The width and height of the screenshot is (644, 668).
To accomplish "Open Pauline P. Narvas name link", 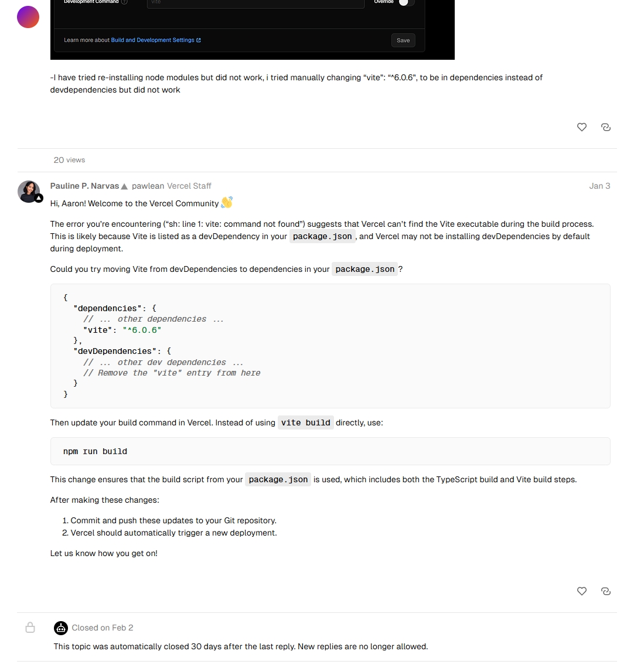I will pyautogui.click(x=84, y=186).
